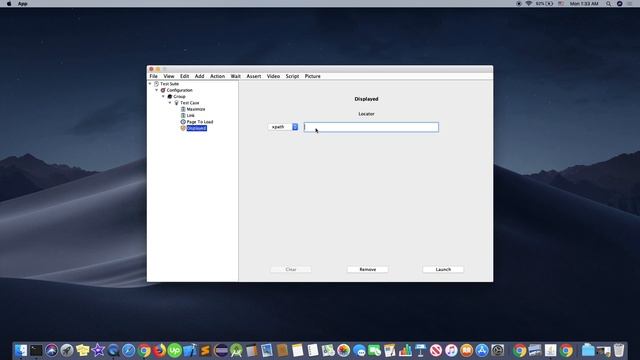Click the Maximize step icon
The width and height of the screenshot is (640, 360).
183,109
